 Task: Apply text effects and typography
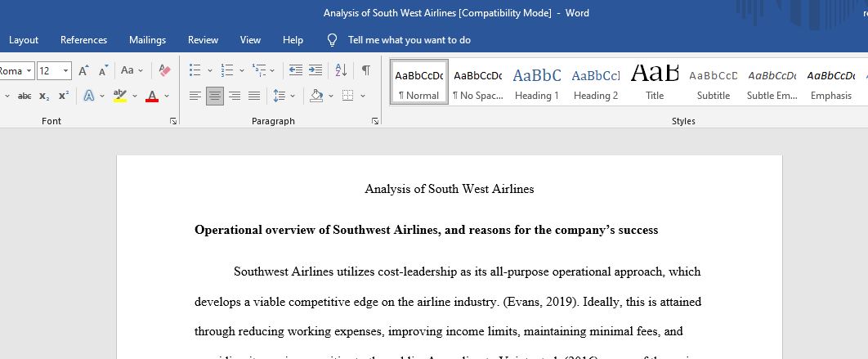tap(88, 96)
